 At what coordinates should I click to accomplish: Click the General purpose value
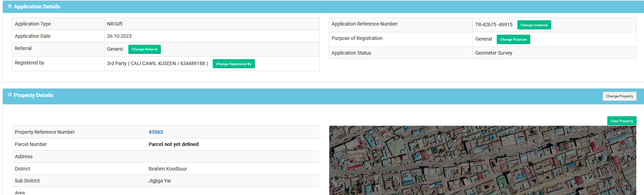point(483,39)
